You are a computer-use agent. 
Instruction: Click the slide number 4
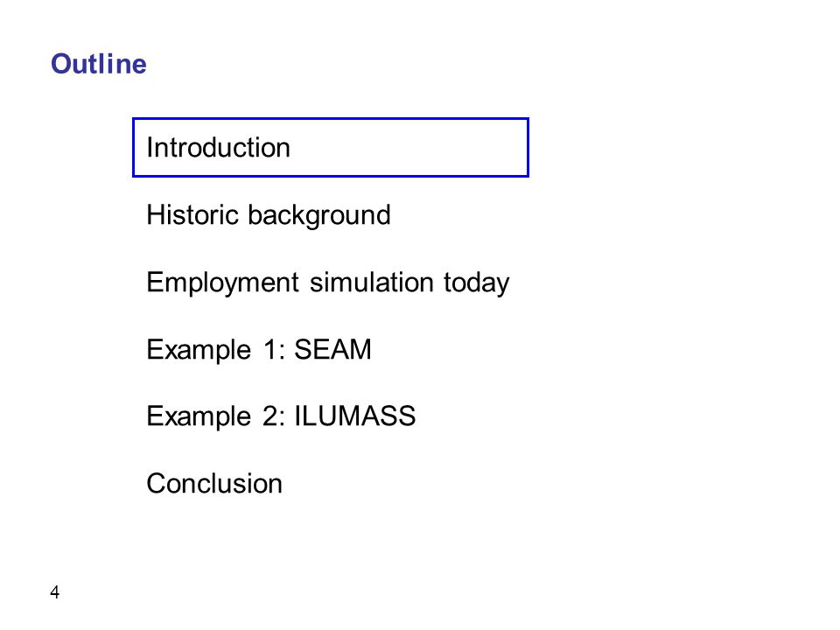click(54, 592)
